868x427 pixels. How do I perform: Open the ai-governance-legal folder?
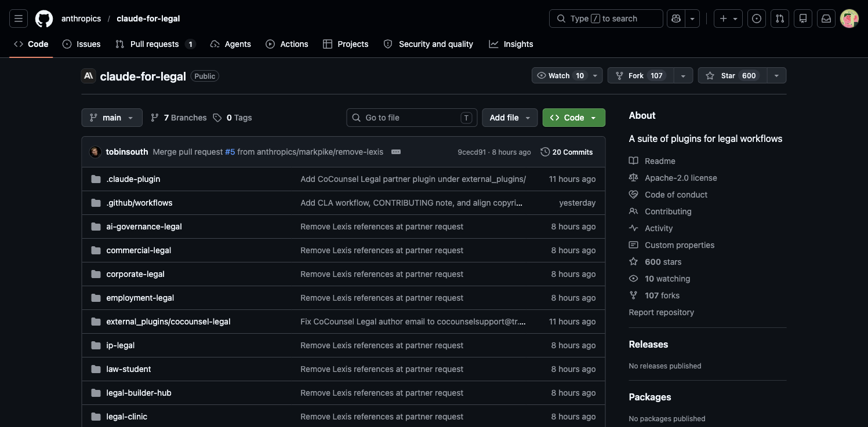pos(144,227)
